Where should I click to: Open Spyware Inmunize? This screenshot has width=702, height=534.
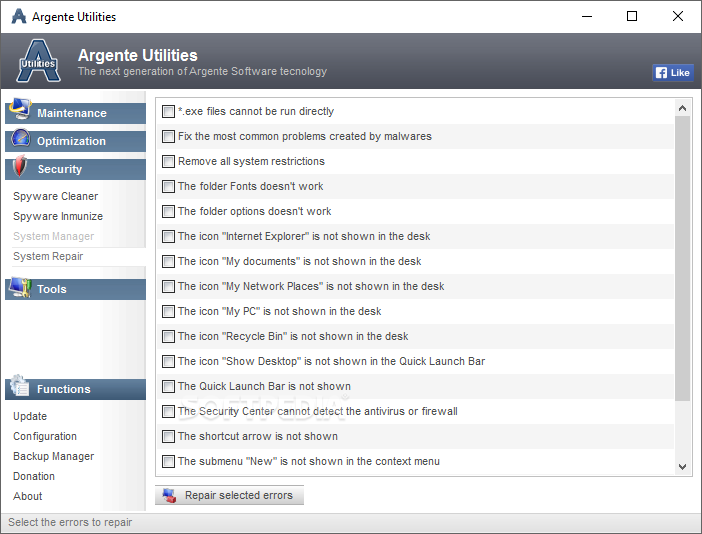(x=58, y=216)
